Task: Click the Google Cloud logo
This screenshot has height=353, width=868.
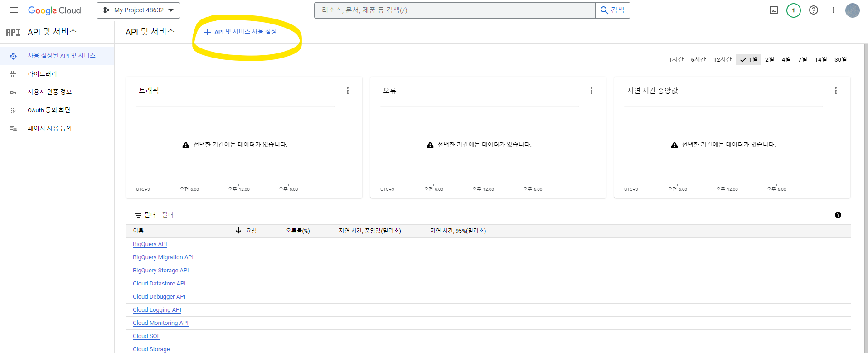Action: tap(54, 10)
